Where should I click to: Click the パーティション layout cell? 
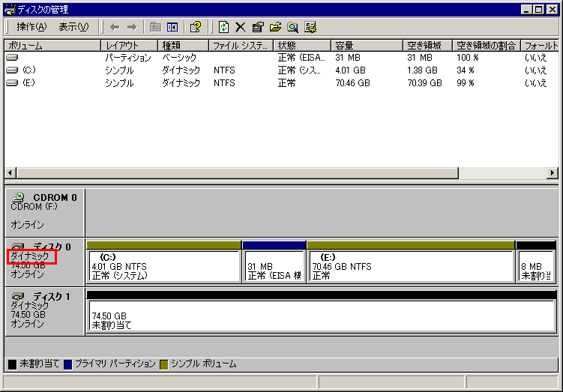pyautogui.click(x=128, y=58)
